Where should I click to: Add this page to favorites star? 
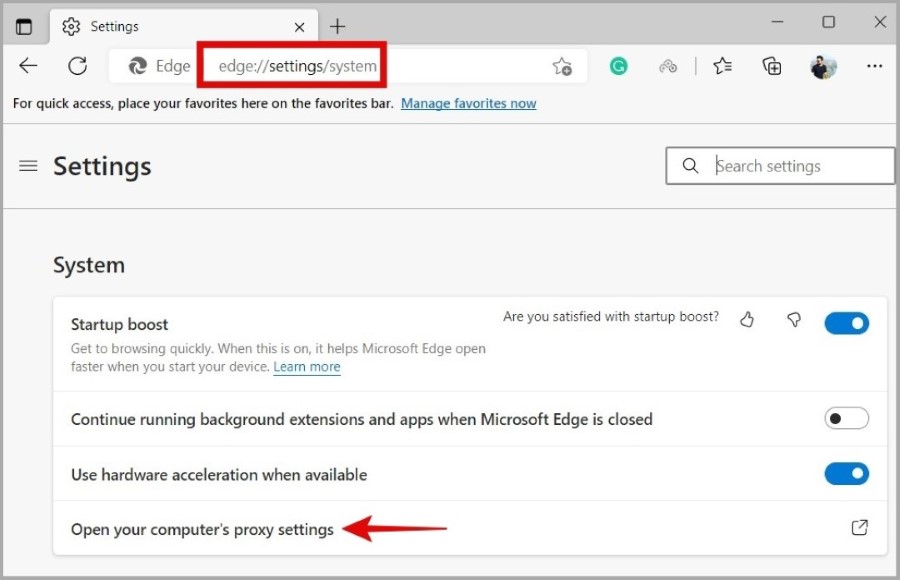pyautogui.click(x=562, y=67)
